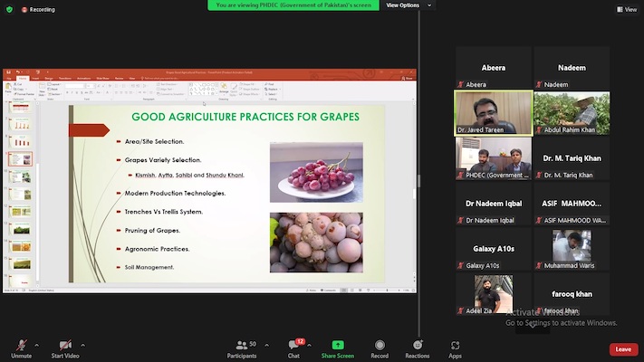The image size is (644, 362).
Task: Expand audio options arrow beside Unmute
Action: point(37,345)
